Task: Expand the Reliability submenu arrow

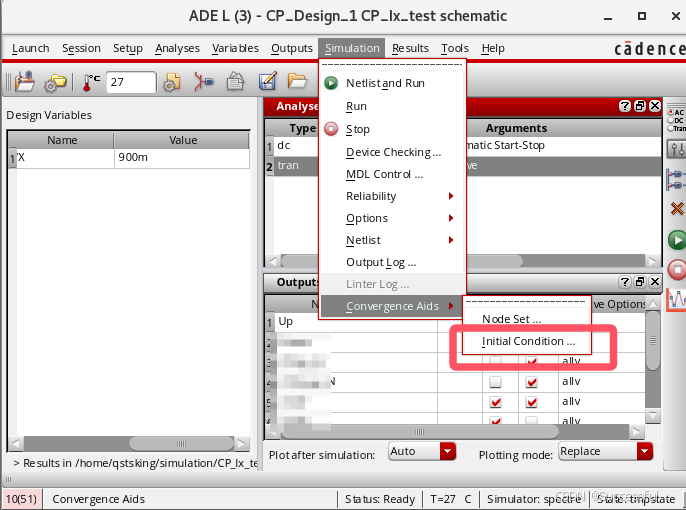Action: pos(451,196)
